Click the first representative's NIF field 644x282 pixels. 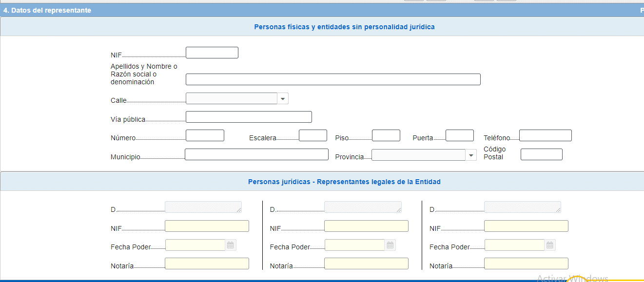pyautogui.click(x=207, y=226)
